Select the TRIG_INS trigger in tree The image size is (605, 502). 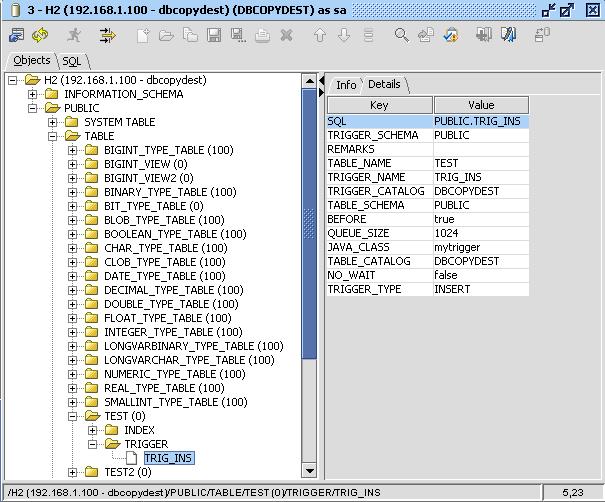[168, 458]
